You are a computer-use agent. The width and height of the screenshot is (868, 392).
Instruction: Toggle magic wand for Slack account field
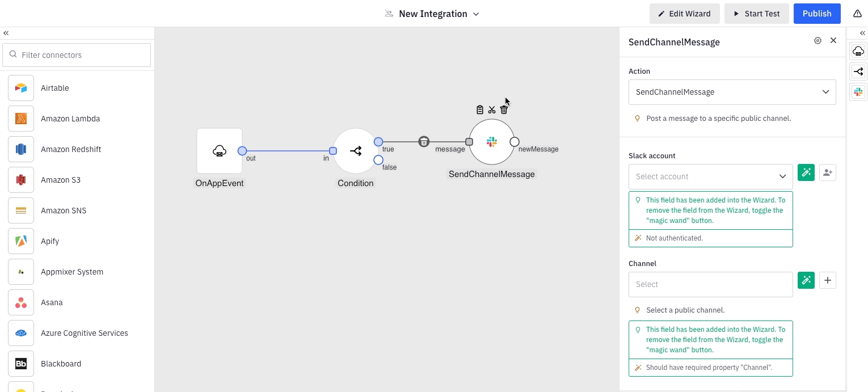(806, 173)
